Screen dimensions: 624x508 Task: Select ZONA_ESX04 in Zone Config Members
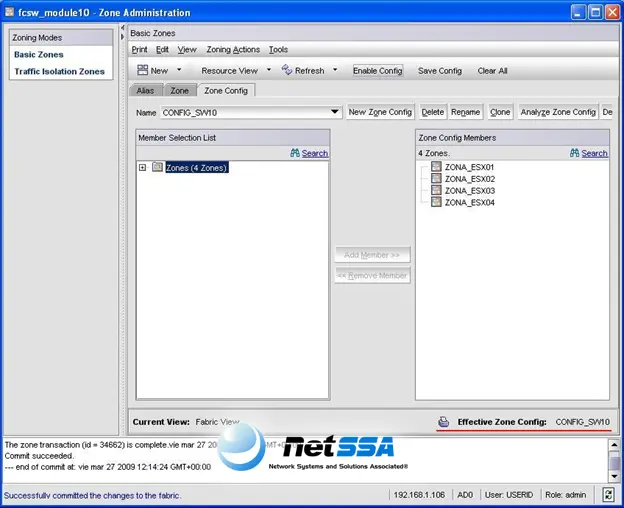coord(470,202)
